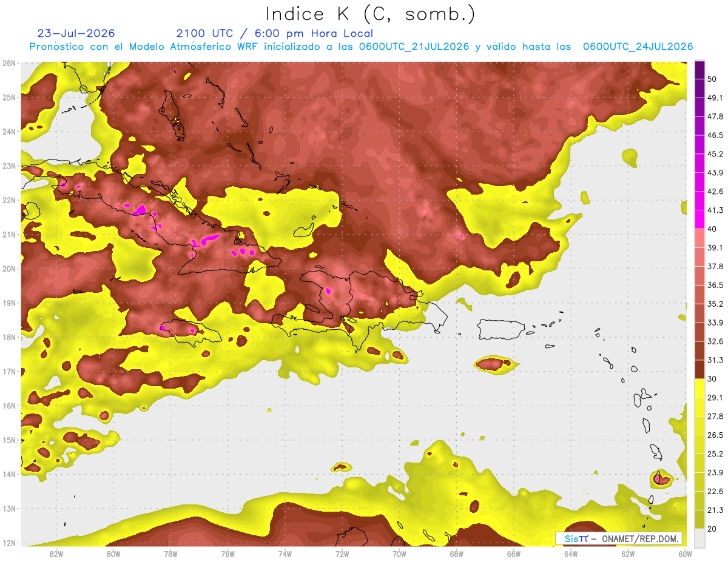Click the longitude axis label "60W"
The height and width of the screenshot is (562, 728).
685,554
